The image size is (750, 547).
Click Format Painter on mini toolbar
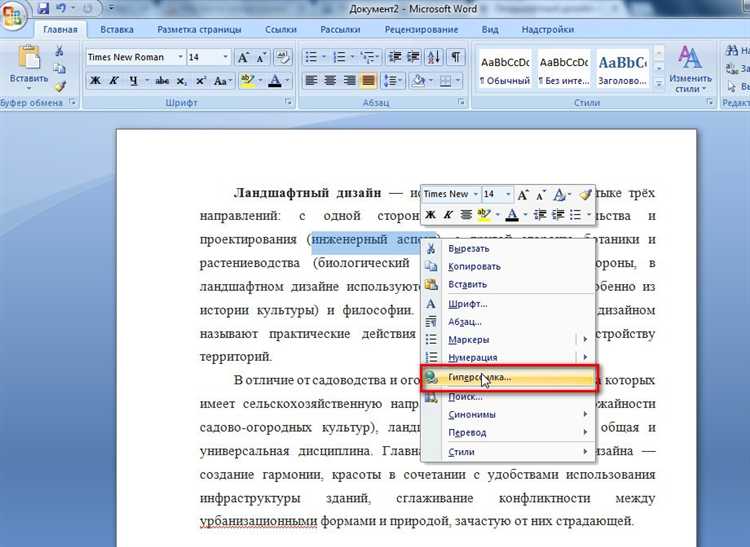(x=585, y=194)
